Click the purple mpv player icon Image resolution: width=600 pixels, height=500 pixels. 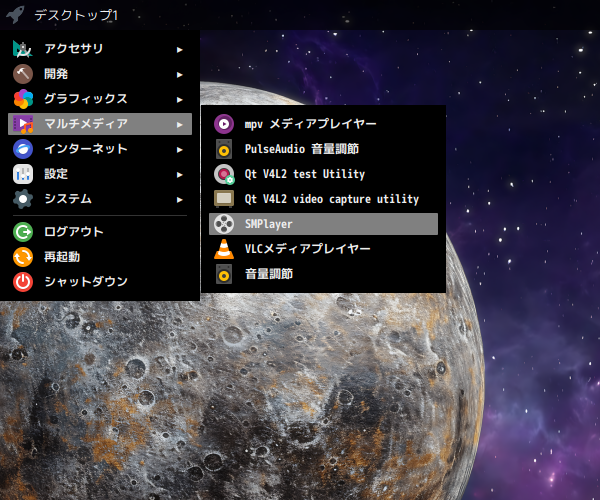click(x=224, y=124)
